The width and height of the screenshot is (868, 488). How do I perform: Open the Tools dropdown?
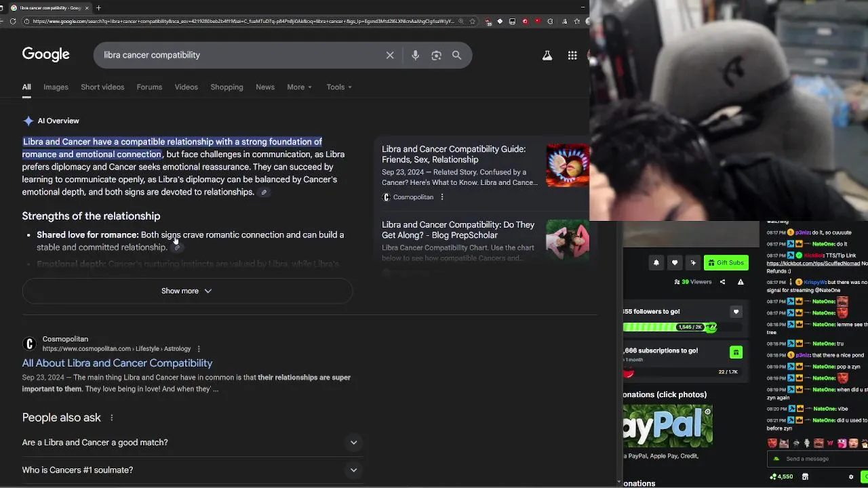point(339,87)
